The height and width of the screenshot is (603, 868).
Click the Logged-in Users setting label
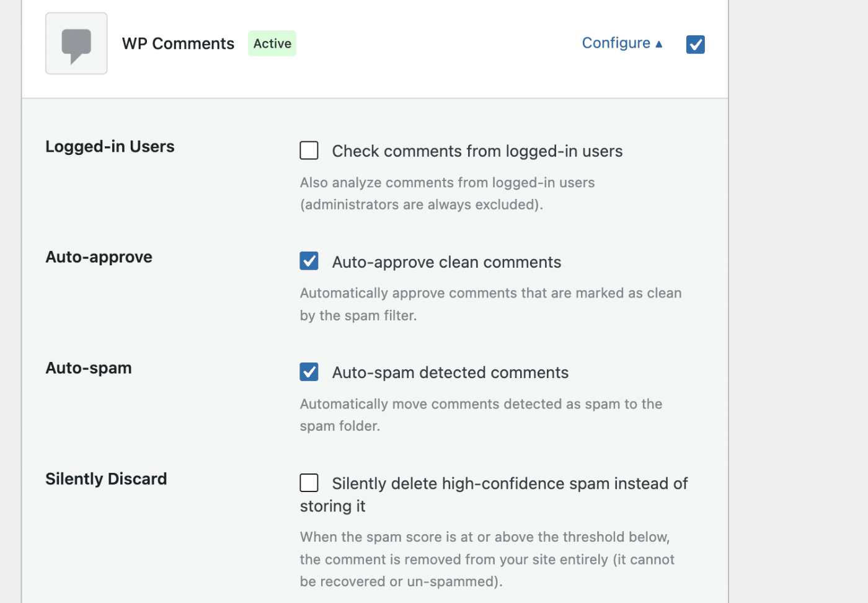point(110,147)
